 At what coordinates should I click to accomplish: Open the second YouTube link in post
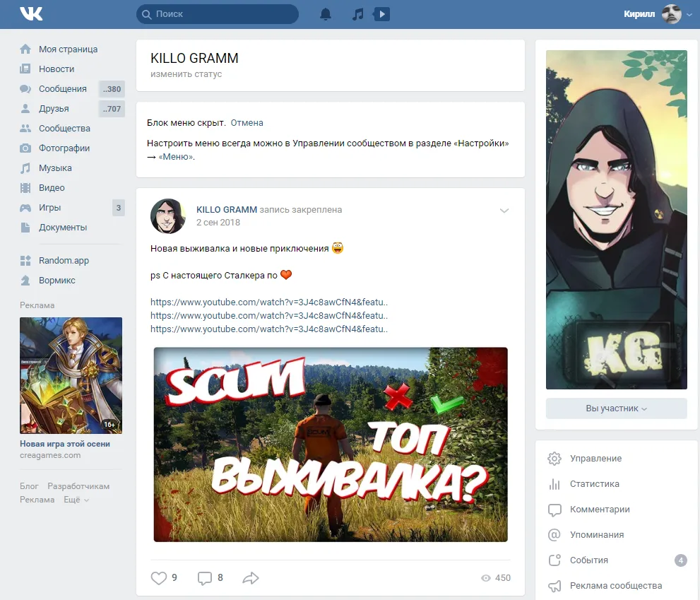click(268, 315)
